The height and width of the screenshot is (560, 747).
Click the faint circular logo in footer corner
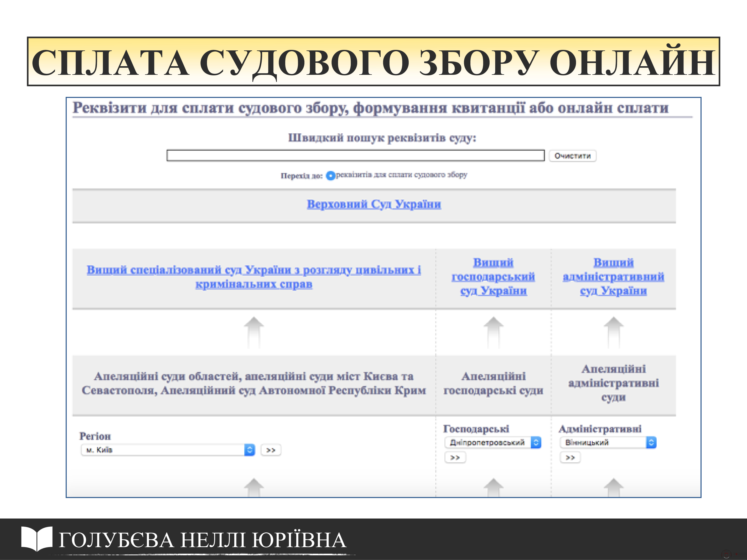pyautogui.click(x=726, y=554)
